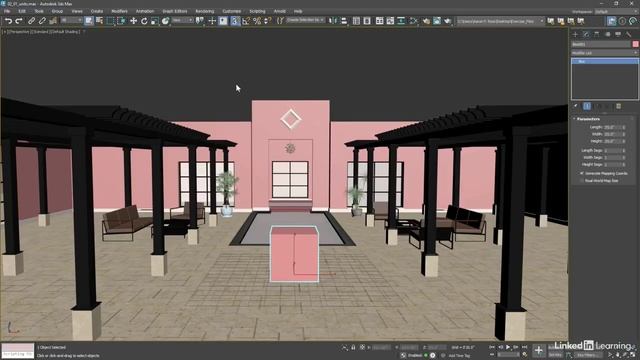Click the Height value field
Viewport: 640px width, 360px height.
pyautogui.click(x=612, y=141)
